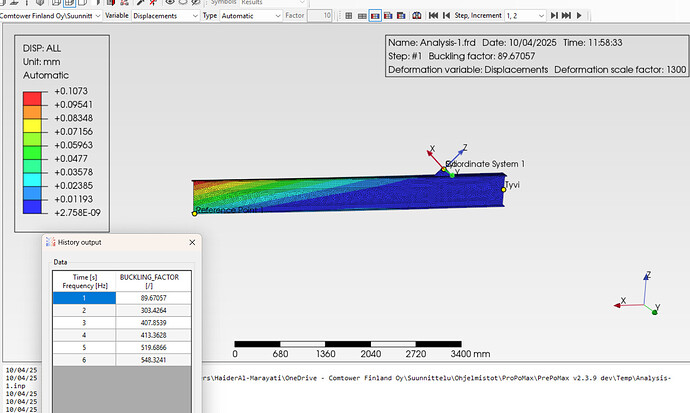Jump to the last step increment

click(566, 16)
